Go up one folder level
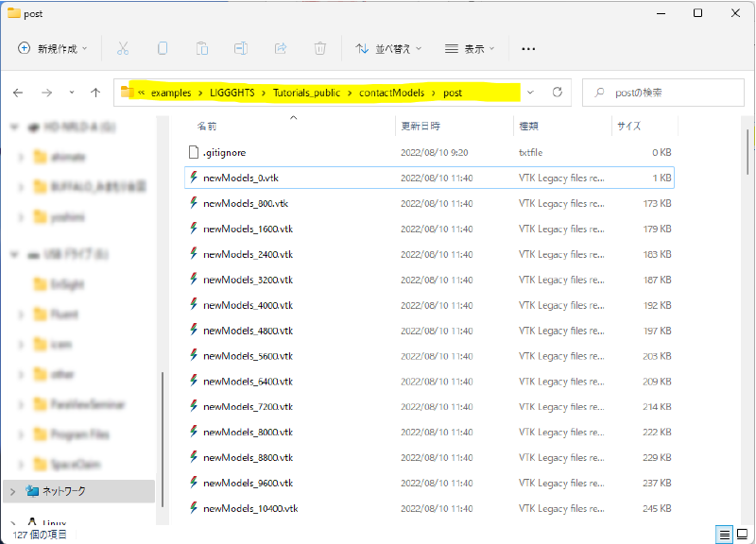Viewport: 756px width, 544px height. [x=95, y=93]
